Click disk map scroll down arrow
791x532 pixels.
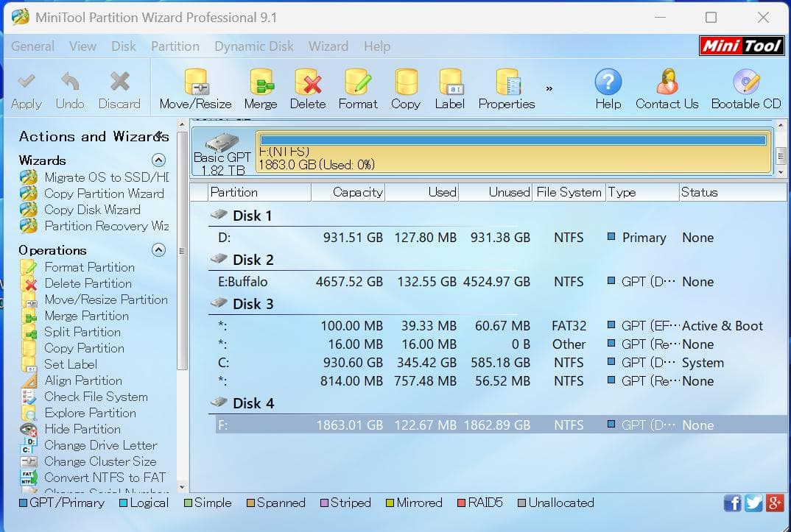(781, 171)
